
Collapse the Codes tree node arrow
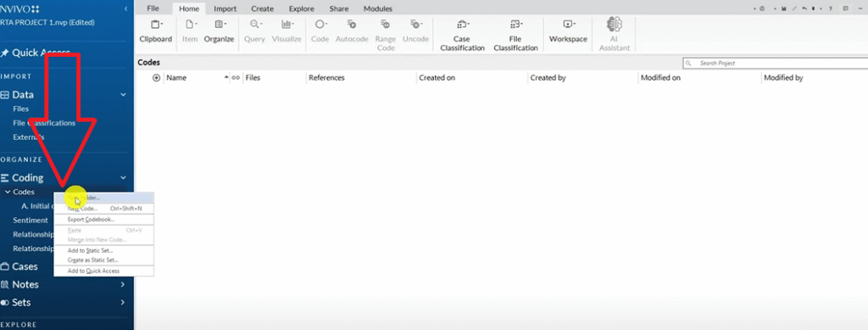[8, 192]
